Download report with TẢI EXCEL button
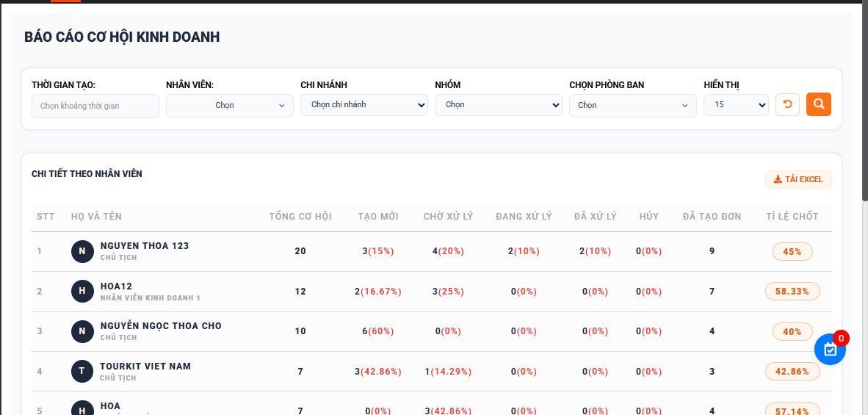 click(x=798, y=179)
